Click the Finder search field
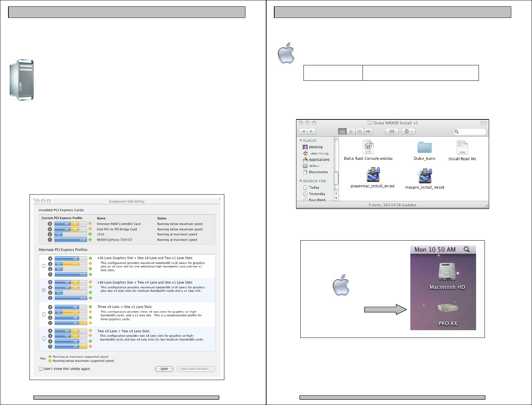 [x=470, y=132]
